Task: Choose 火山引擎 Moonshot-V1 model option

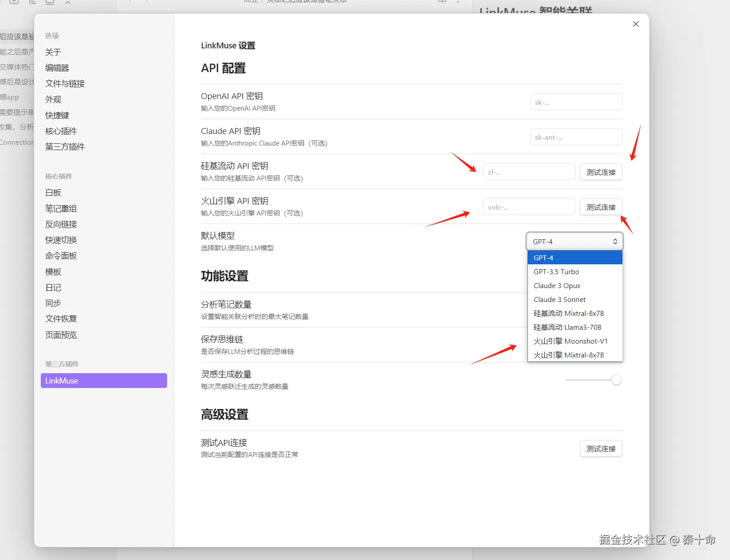Action: tap(575, 341)
